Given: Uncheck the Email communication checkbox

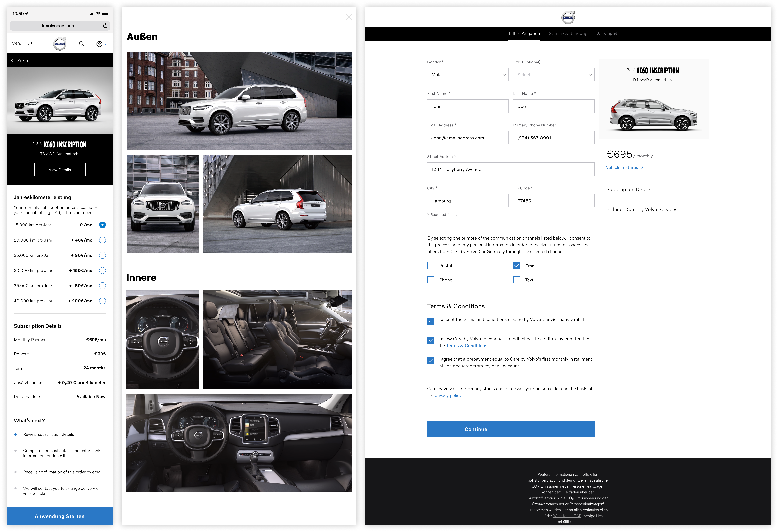Looking at the screenshot, I should pyautogui.click(x=517, y=266).
